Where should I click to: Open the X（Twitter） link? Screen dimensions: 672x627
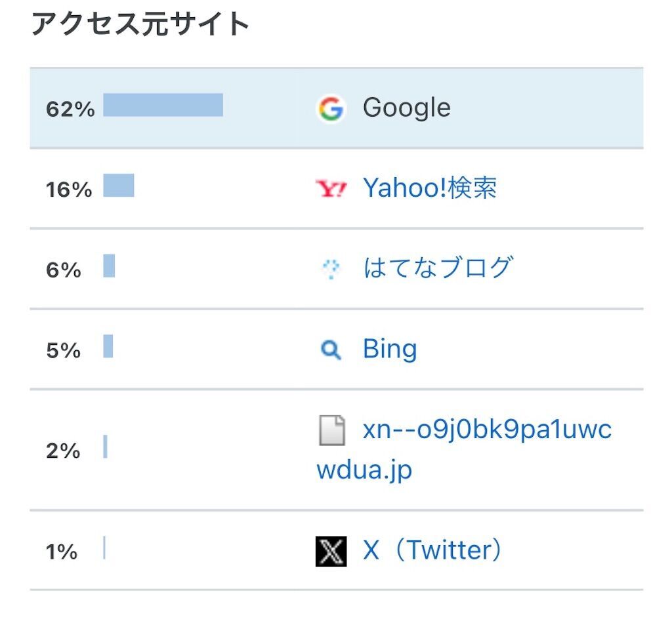click(x=432, y=550)
